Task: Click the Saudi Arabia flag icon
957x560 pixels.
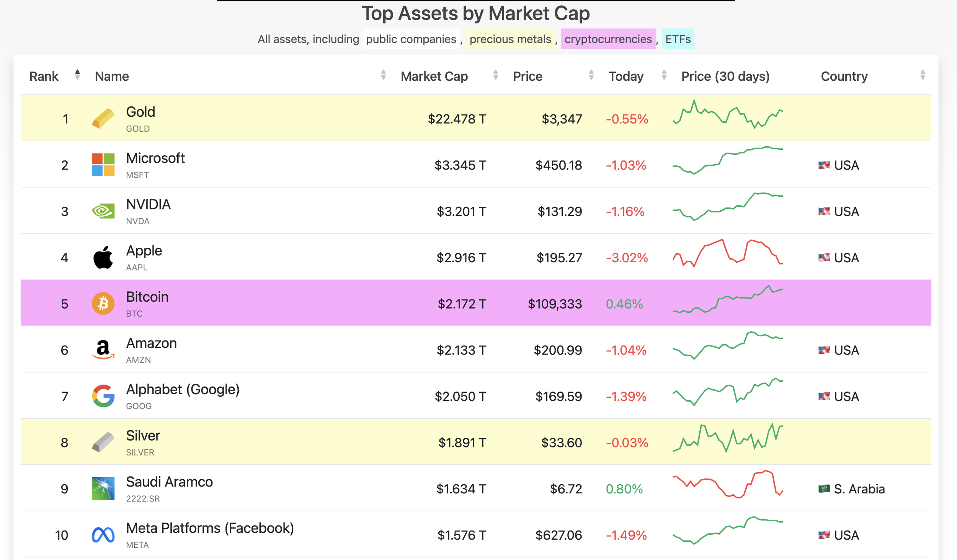Action: tap(824, 489)
